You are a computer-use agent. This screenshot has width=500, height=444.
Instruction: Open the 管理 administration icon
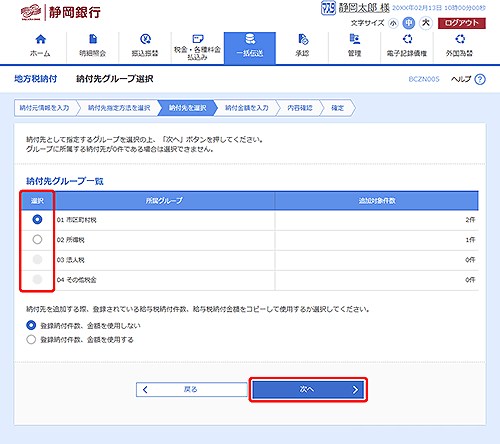[x=355, y=39]
